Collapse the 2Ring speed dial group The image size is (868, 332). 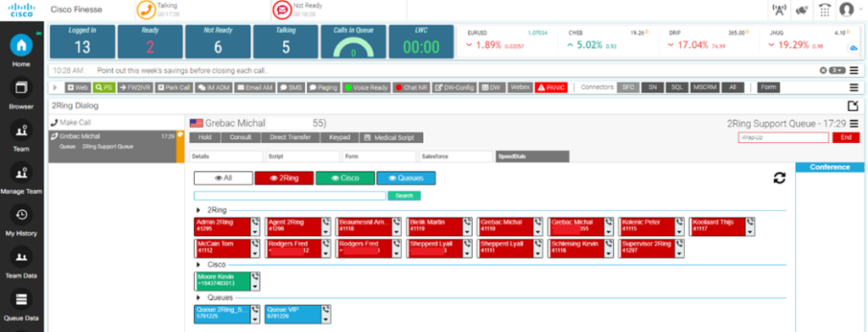tap(198, 210)
